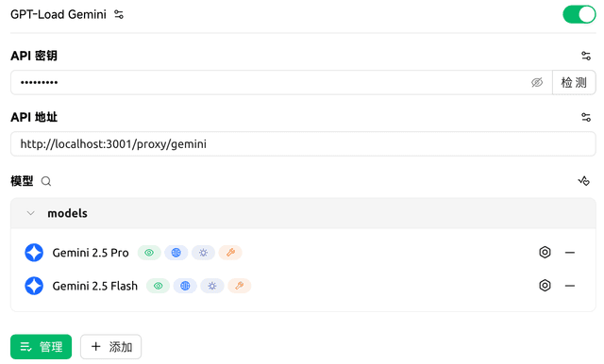
Task: Toggle the GPT-Load Gemini provider switch
Action: coord(579,14)
